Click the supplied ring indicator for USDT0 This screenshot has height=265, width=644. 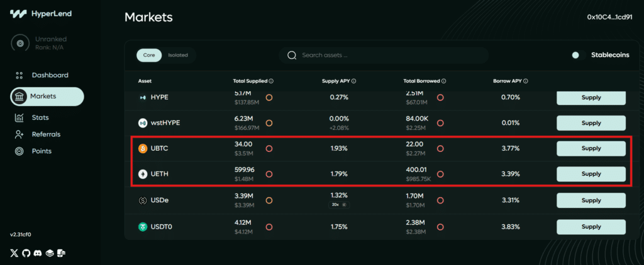click(269, 227)
